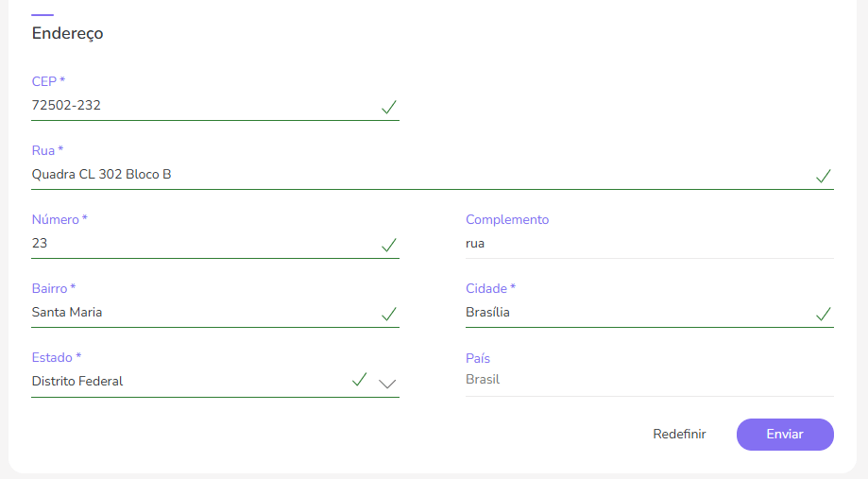
Task: Click the CEP field validation checkmark
Action: [388, 107]
